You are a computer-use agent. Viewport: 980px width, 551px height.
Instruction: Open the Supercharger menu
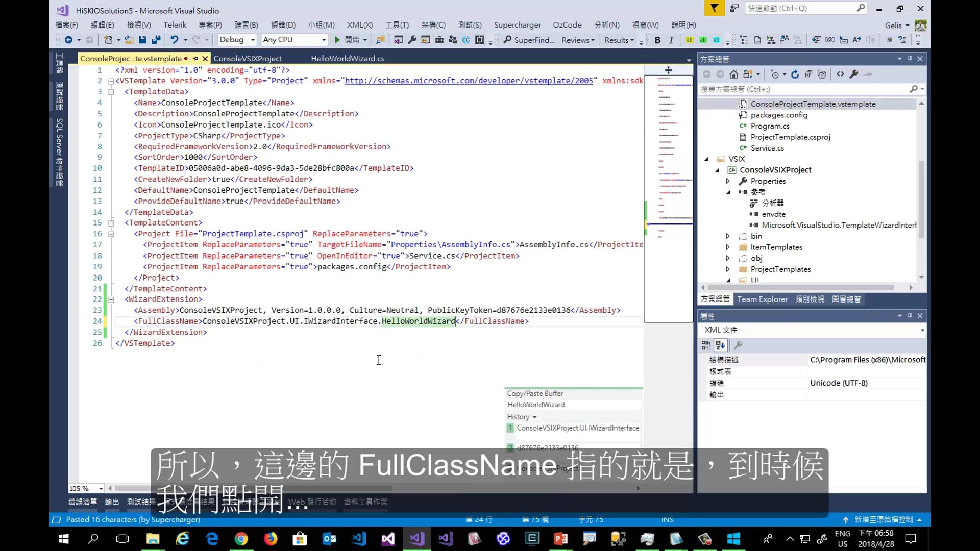(x=517, y=24)
